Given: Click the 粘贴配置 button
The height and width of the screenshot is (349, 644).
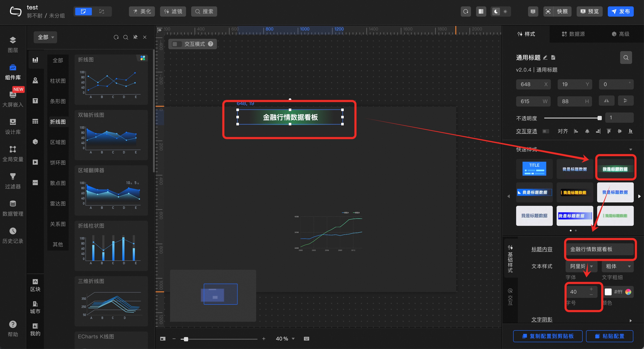Looking at the screenshot, I should coord(609,336).
